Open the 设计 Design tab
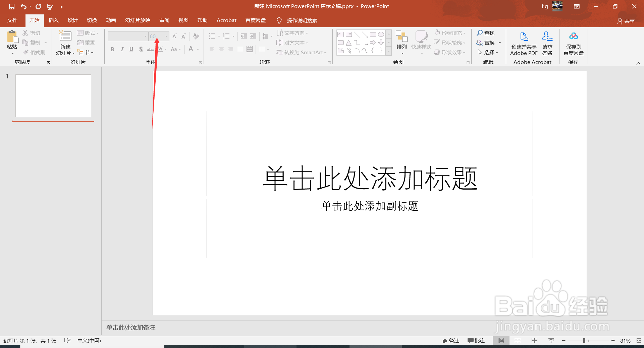 pos(72,20)
